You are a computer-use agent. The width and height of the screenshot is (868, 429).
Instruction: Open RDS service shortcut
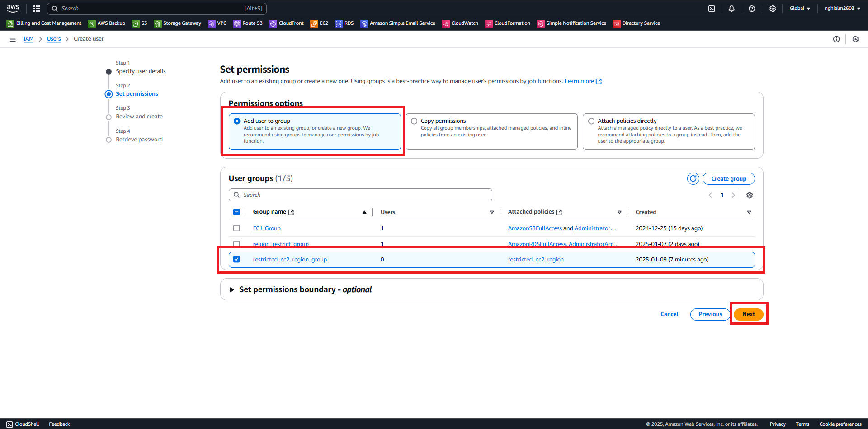[x=344, y=23]
